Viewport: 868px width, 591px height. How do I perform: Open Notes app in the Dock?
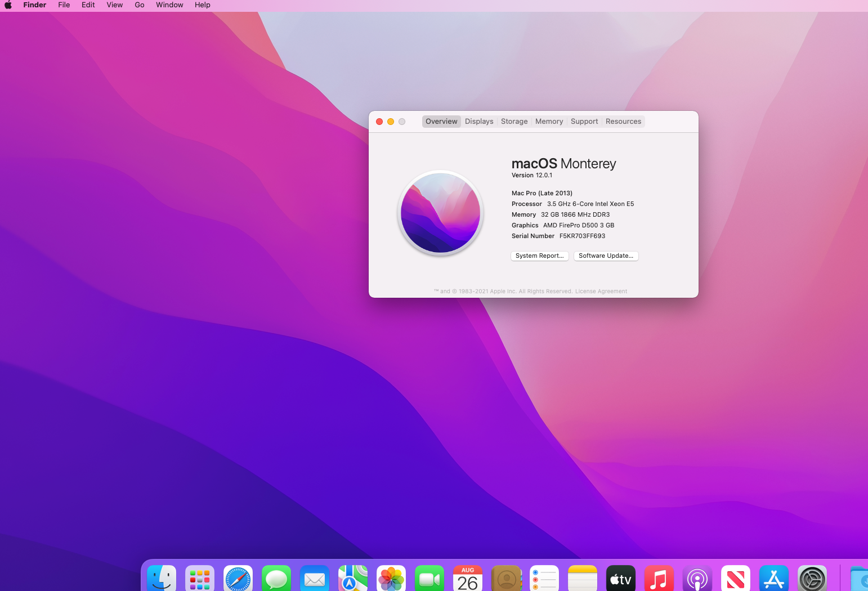[x=583, y=579]
